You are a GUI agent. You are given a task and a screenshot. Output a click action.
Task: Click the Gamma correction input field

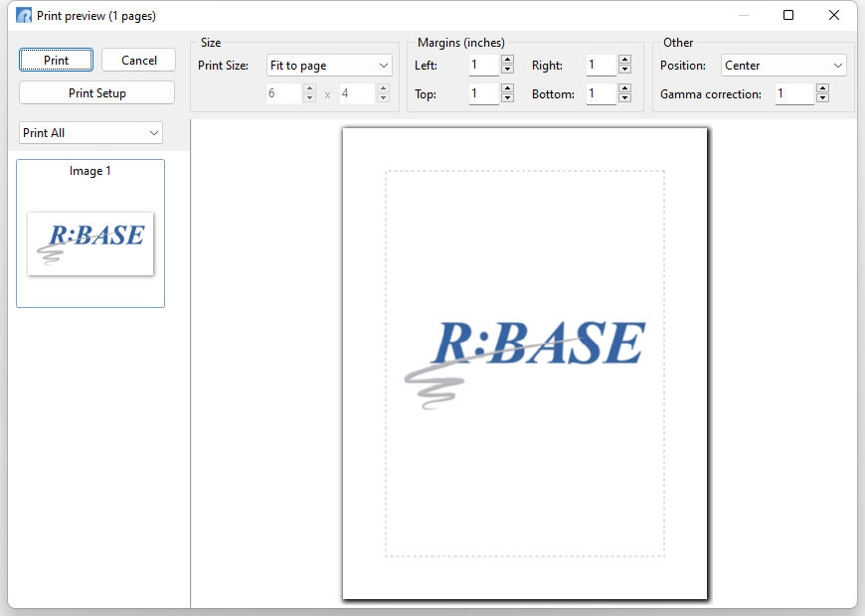tap(794, 93)
